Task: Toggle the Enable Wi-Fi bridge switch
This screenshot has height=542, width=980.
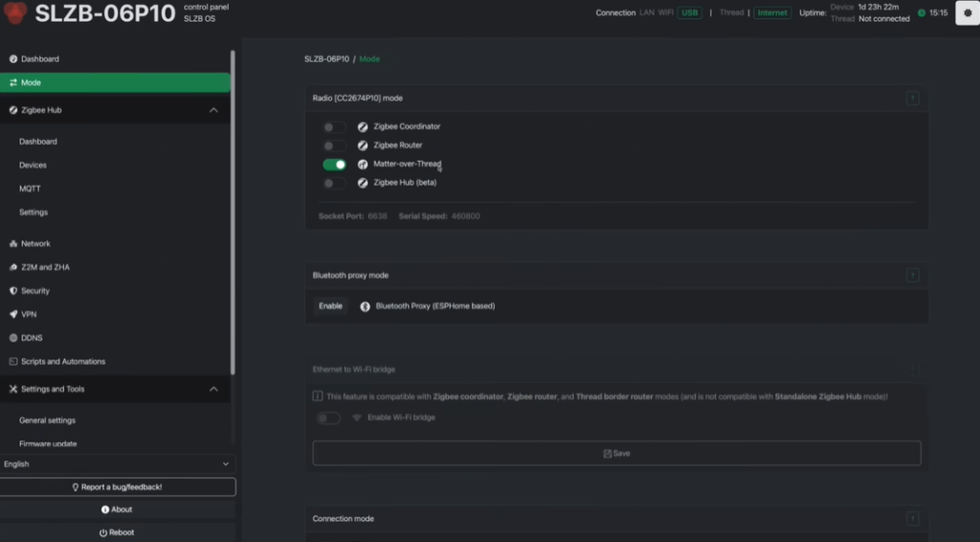Action: coord(328,418)
